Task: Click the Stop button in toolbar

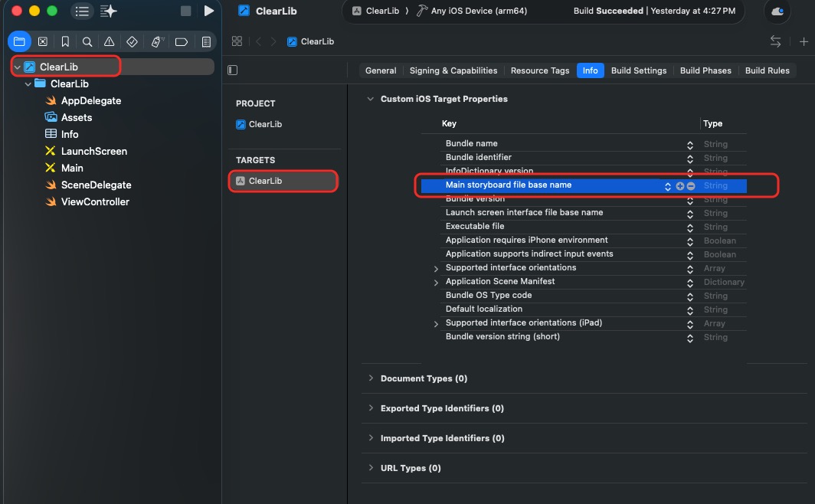Action: [185, 11]
